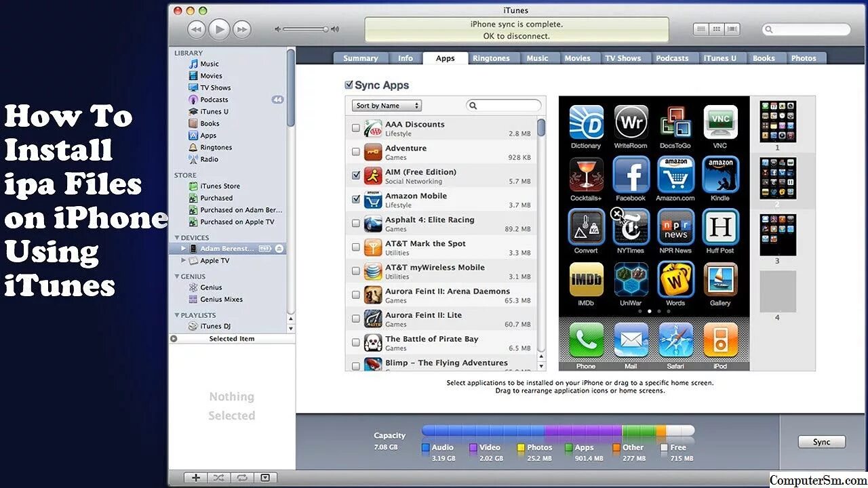The width and height of the screenshot is (868, 488).
Task: Select the Kindle app icon
Action: [720, 175]
